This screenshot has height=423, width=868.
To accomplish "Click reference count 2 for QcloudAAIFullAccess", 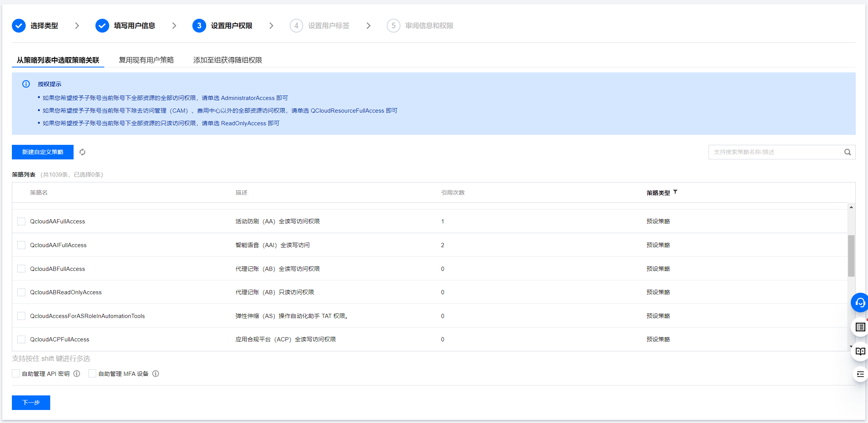I will point(443,245).
